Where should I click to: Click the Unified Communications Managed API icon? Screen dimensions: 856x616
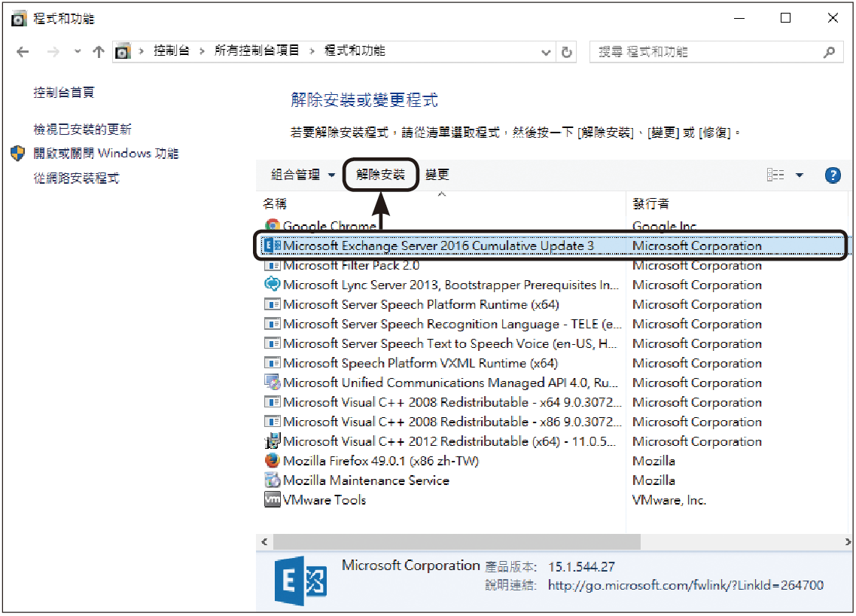click(272, 383)
